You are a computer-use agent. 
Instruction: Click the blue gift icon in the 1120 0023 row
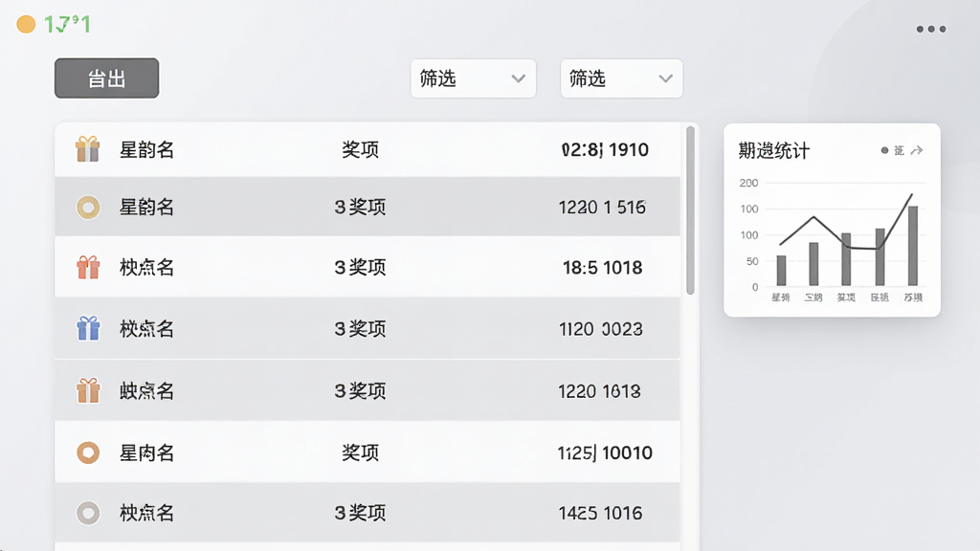(88, 328)
